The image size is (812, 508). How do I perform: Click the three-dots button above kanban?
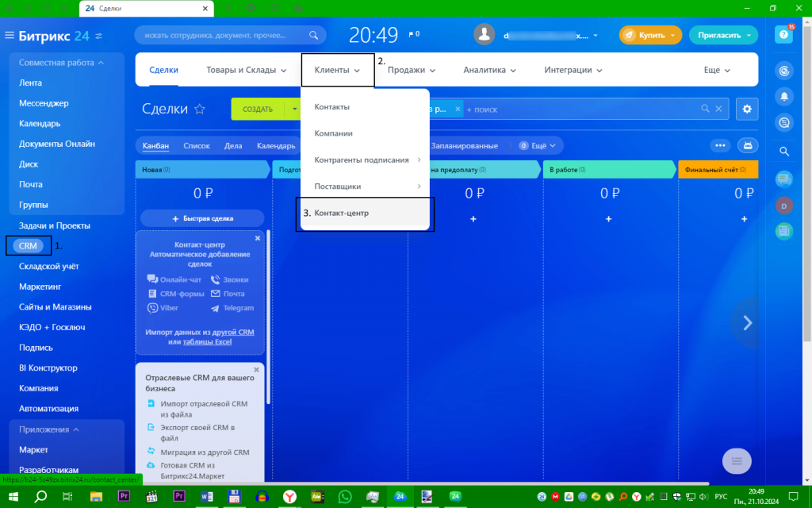[720, 146]
